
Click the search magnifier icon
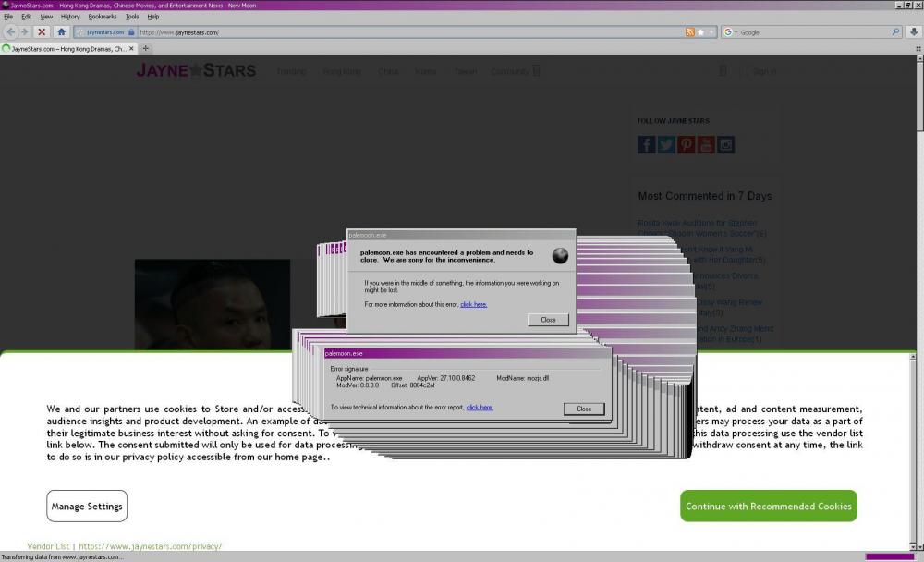coord(895,32)
